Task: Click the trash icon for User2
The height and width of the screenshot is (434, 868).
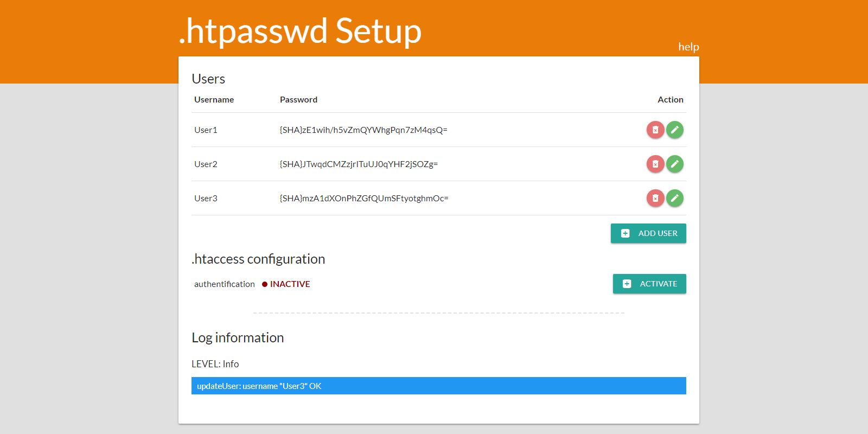Action: (x=655, y=164)
